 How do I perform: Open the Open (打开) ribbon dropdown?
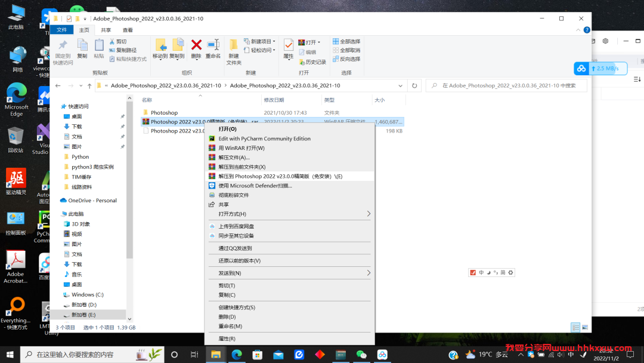(309, 42)
